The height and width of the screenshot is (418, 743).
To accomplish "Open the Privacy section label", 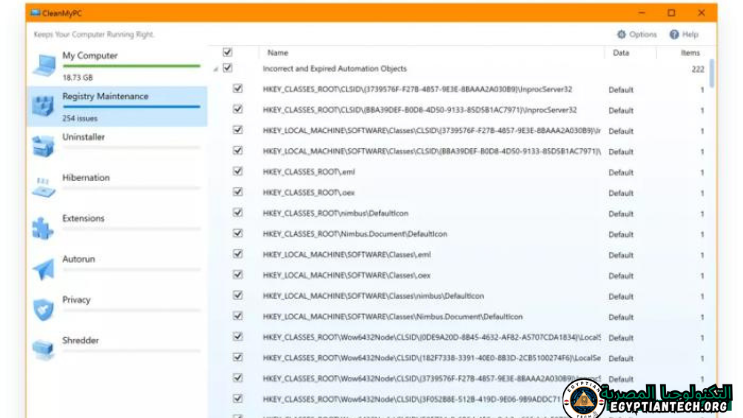I will [76, 300].
